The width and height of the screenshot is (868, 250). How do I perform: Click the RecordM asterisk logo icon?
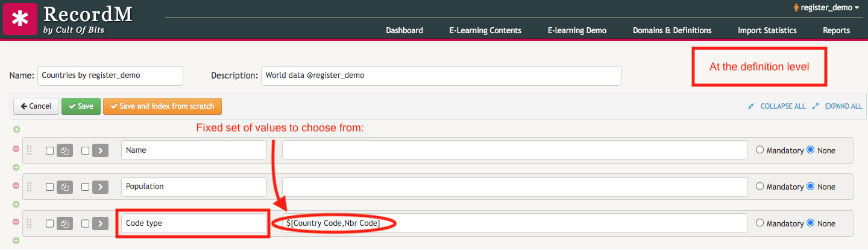(20, 19)
